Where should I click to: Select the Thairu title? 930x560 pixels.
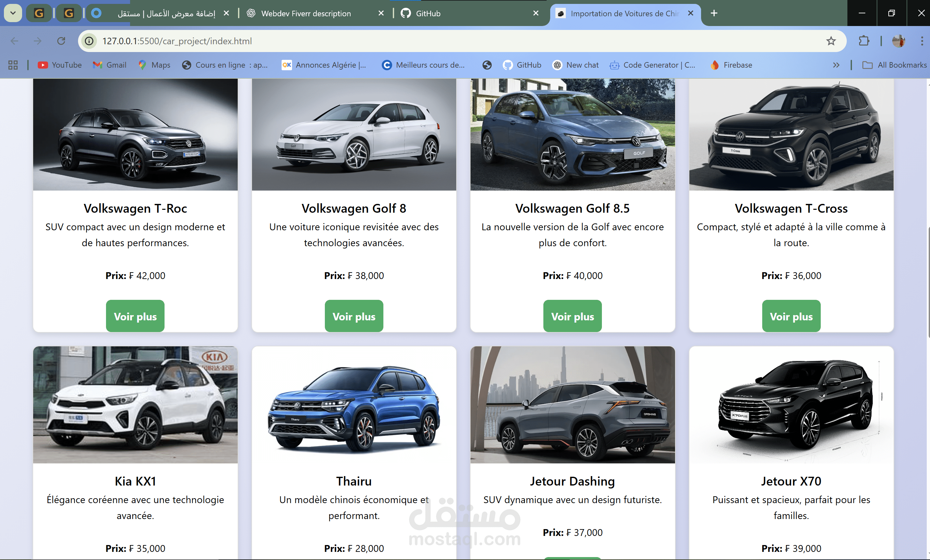click(354, 481)
